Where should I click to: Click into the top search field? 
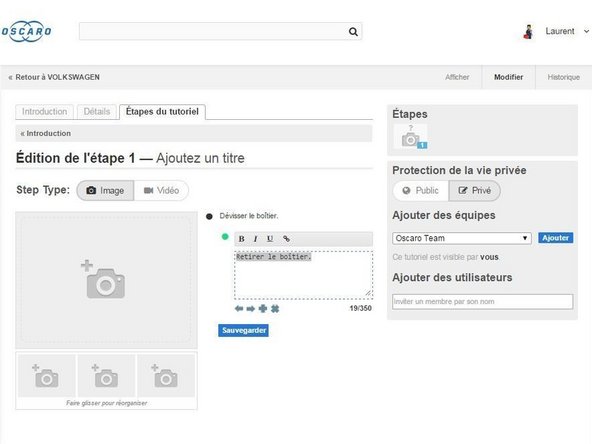tap(220, 31)
